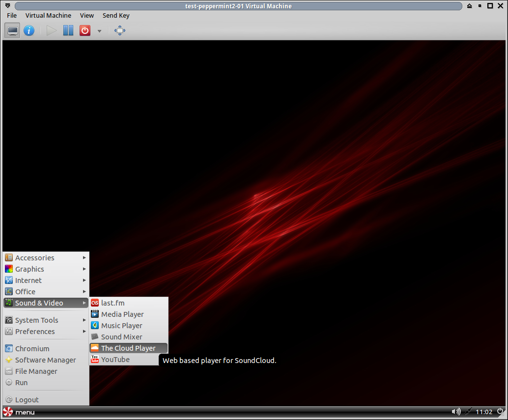
Task: Click the Chromium icon in the menu
Action: coord(9,349)
